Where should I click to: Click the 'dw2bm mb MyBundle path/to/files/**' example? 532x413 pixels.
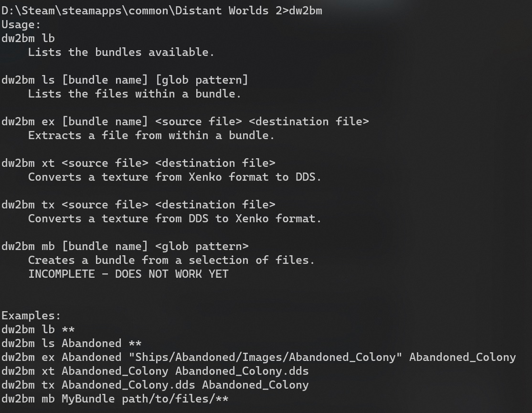point(115,399)
